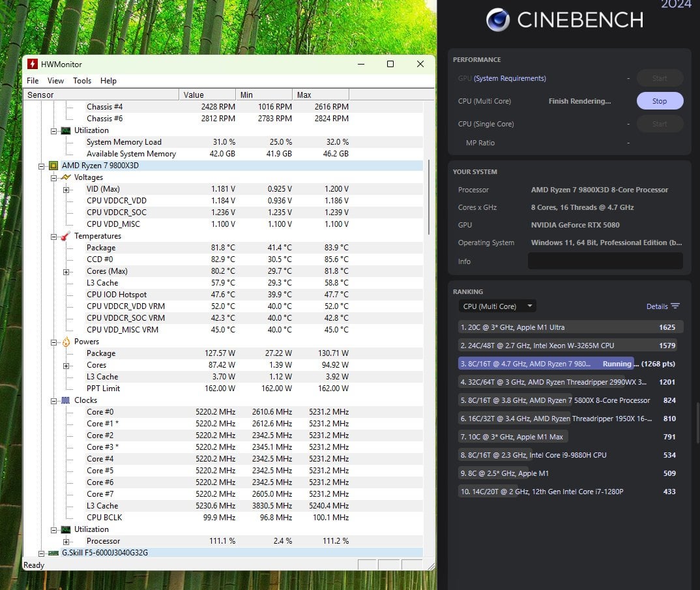Click the HWMonitor lightning bolt title icon
Viewport: 700px width, 590px height.
pos(32,64)
